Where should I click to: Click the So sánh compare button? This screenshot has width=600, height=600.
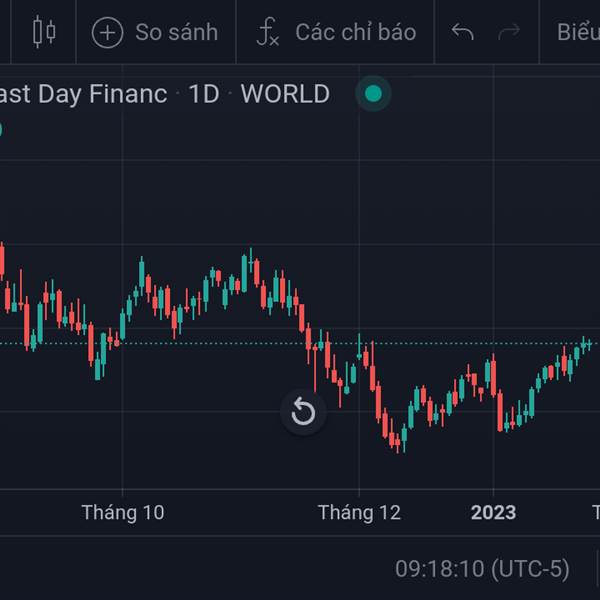pyautogui.click(x=155, y=32)
